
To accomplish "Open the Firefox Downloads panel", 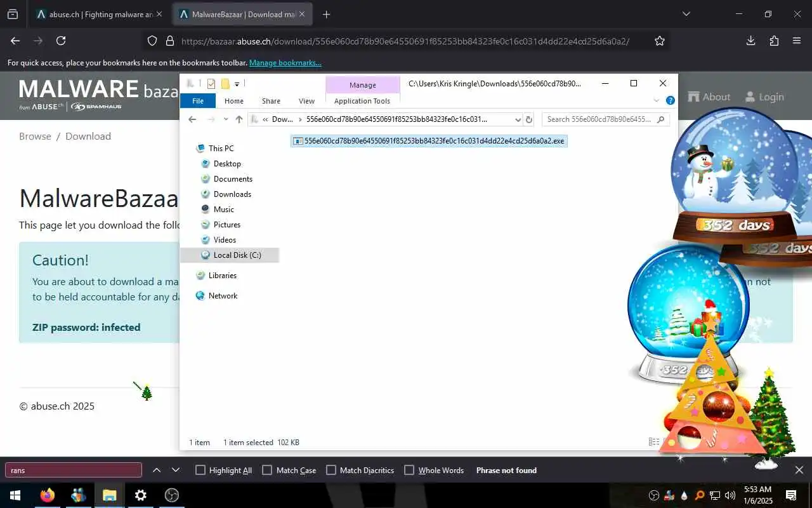I will pyautogui.click(x=751, y=41).
